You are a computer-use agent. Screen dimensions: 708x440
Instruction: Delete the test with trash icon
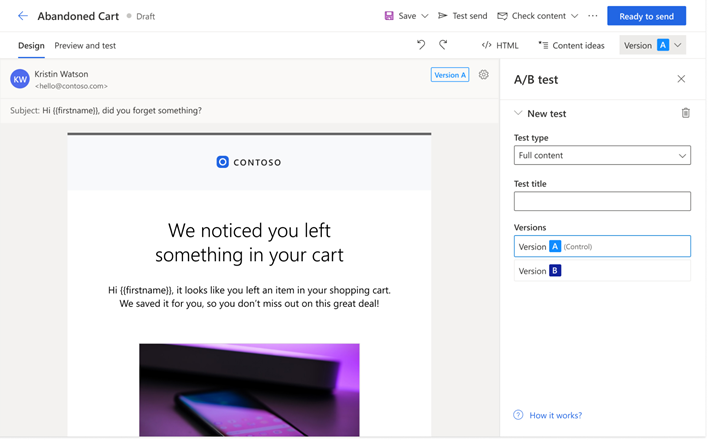(685, 113)
